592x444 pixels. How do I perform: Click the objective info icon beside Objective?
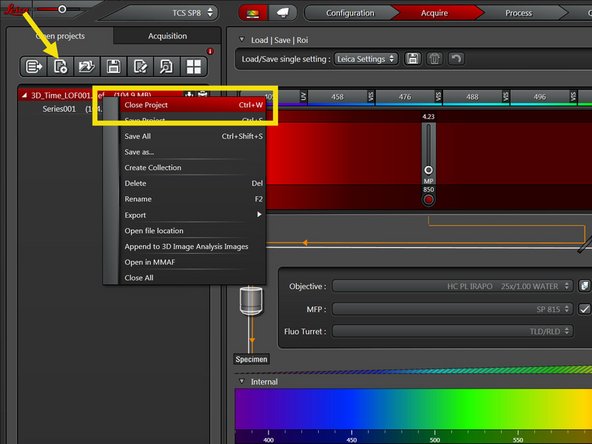(584, 286)
